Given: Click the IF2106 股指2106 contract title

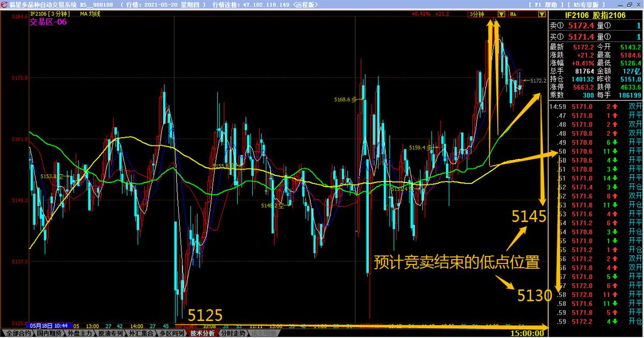Looking at the screenshot, I should point(595,16).
